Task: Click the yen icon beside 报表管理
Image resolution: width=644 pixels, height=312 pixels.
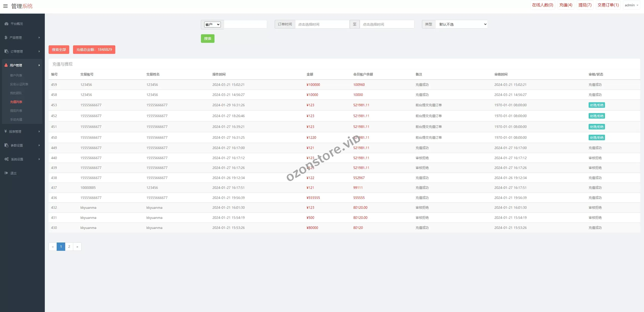Action: point(6,131)
